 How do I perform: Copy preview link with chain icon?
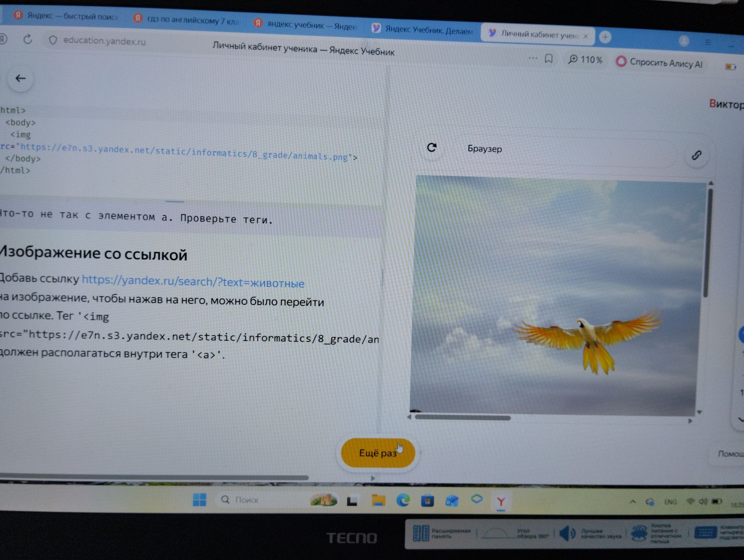(x=697, y=155)
